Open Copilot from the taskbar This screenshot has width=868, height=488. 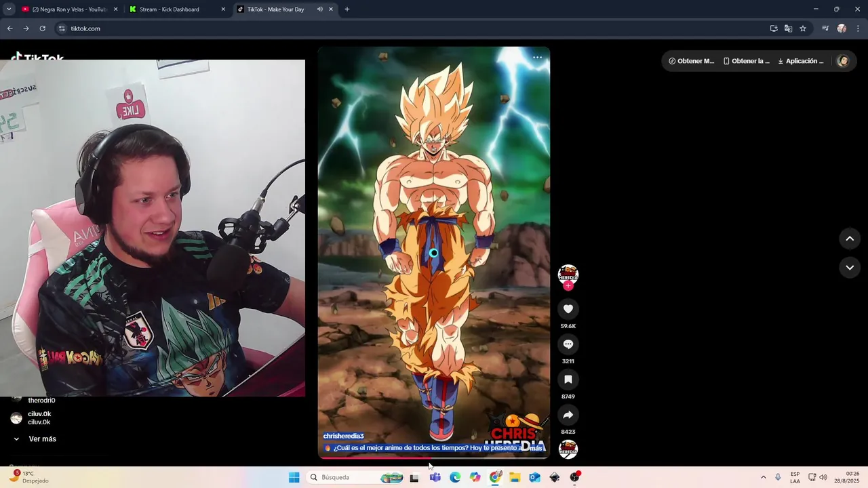pos(475,477)
